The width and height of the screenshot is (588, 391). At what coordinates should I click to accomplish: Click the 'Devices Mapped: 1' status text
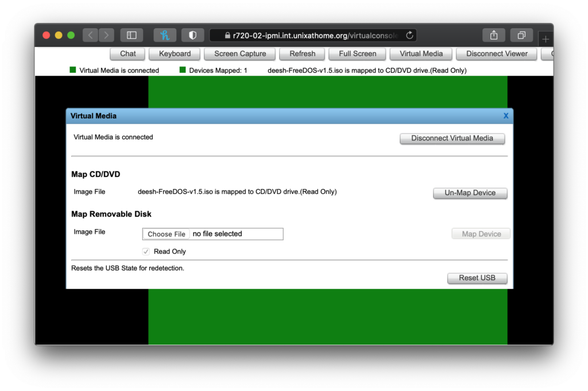(218, 71)
